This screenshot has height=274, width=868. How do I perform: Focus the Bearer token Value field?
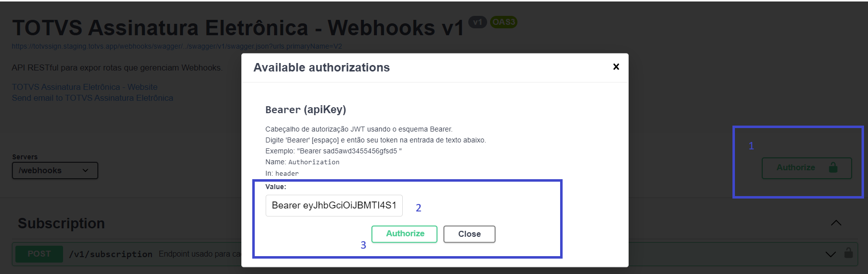click(334, 205)
